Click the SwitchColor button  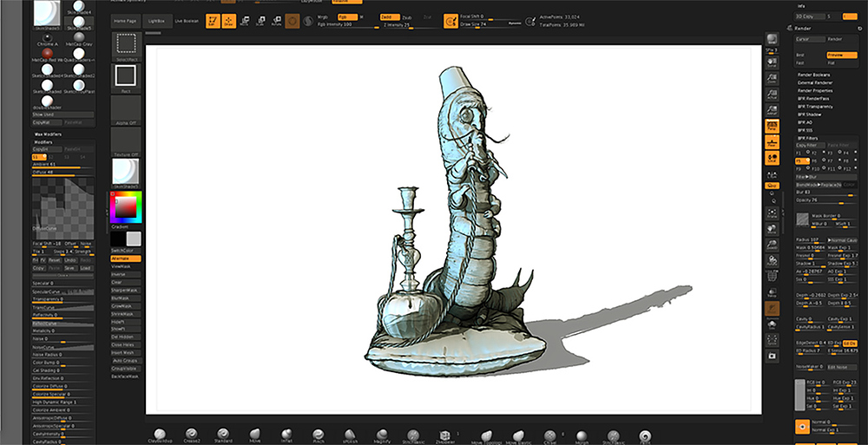(x=126, y=251)
